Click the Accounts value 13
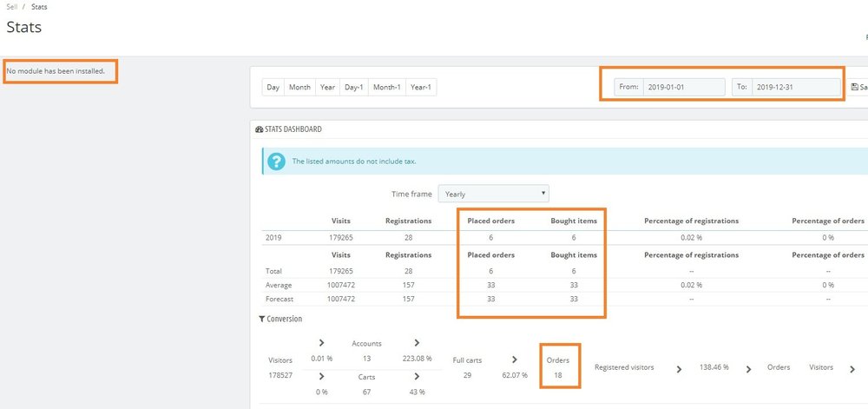The image size is (868, 409). (366, 359)
